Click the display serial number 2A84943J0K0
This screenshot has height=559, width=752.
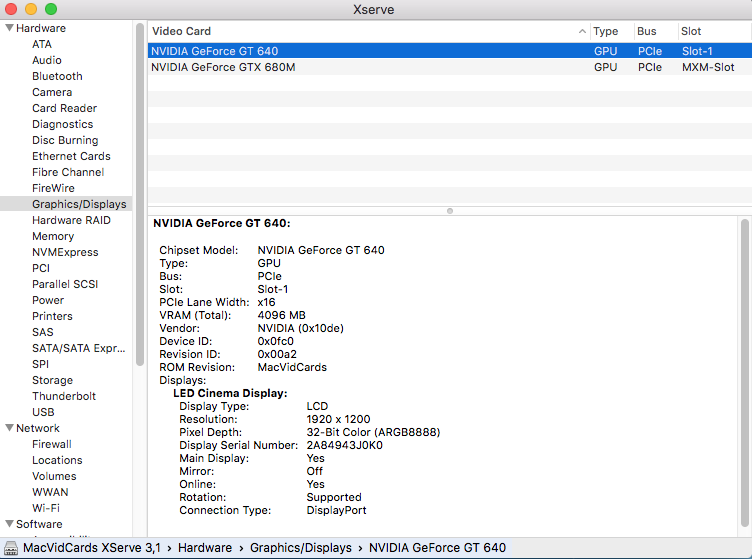click(344, 445)
